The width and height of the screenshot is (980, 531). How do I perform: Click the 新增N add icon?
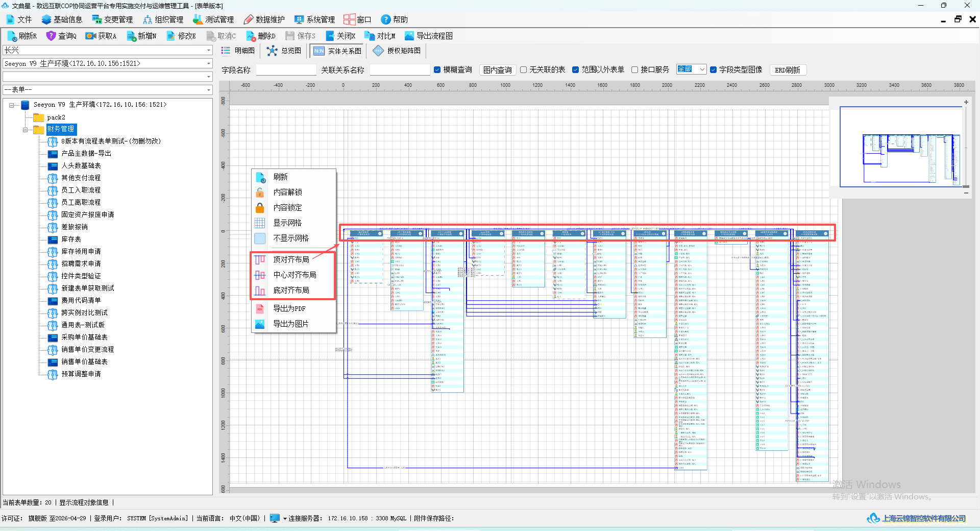tap(131, 36)
